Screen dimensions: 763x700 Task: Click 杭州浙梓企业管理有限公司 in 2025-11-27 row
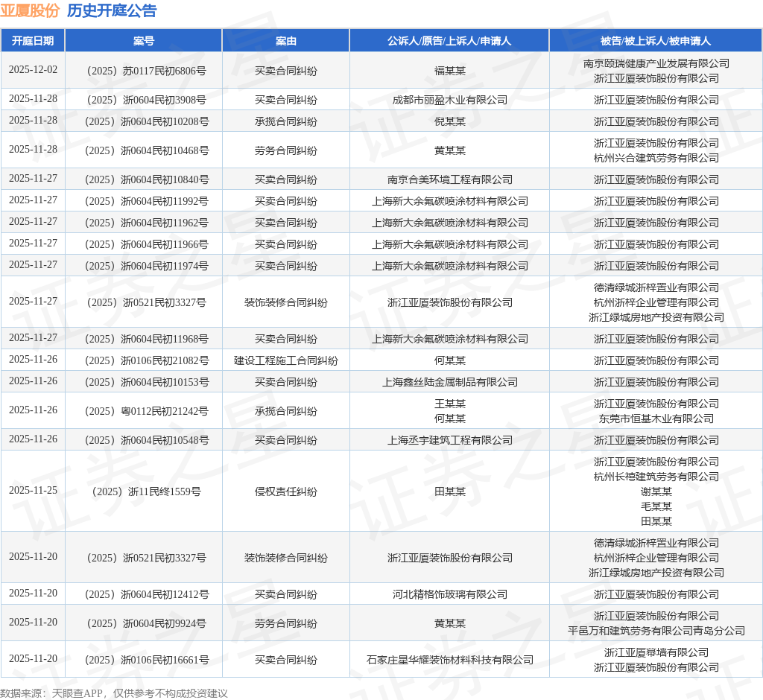click(656, 302)
